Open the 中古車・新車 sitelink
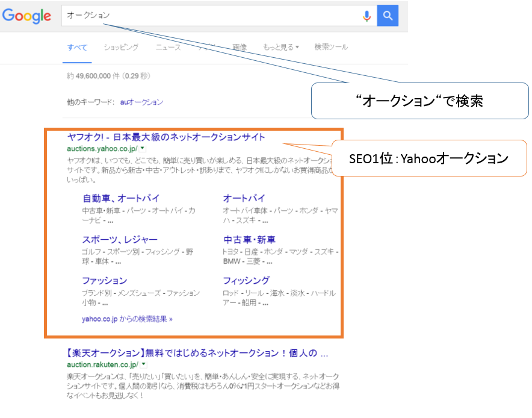This screenshot has height=418, width=532. (249, 240)
